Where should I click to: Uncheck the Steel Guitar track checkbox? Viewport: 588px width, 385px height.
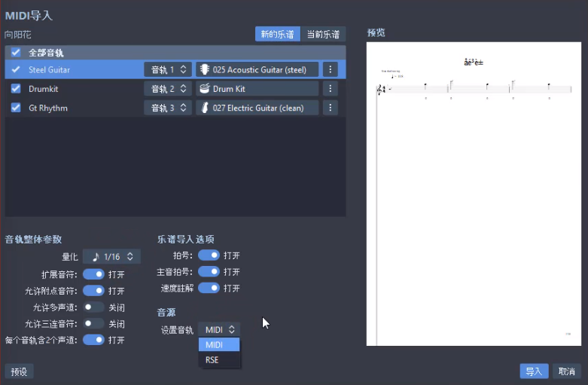(16, 69)
